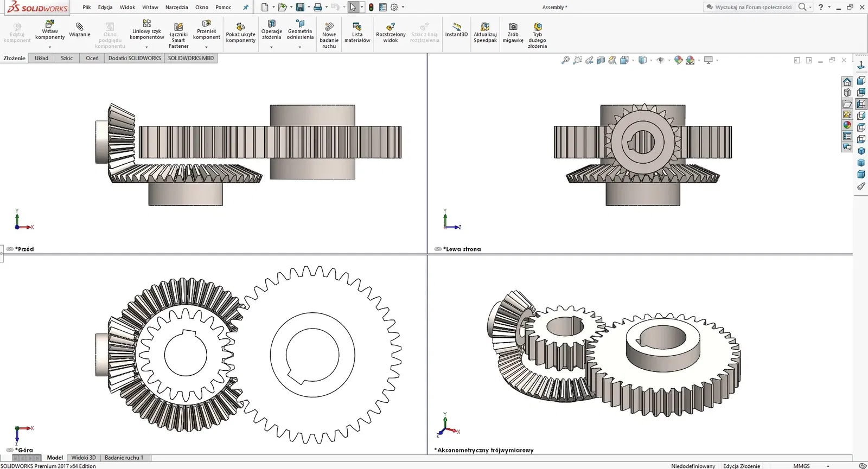The width and height of the screenshot is (868, 469).
Task: Expand the search type dropdown arrow
Action: (810, 7)
